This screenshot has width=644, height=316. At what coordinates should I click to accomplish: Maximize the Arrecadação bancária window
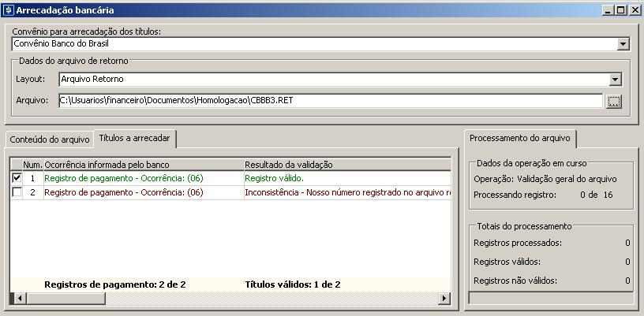pos(620,10)
